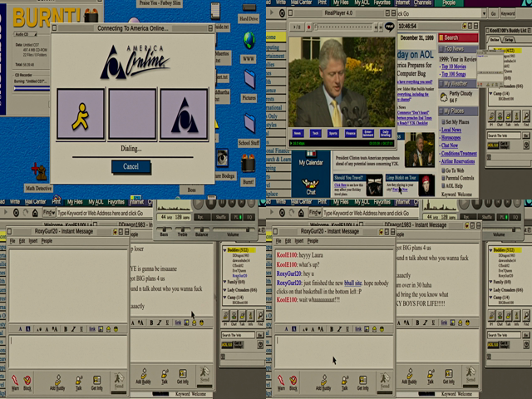Open the Hard Drive desktop icon
Image resolution: width=532 pixels, height=399 pixels.
tap(249, 7)
